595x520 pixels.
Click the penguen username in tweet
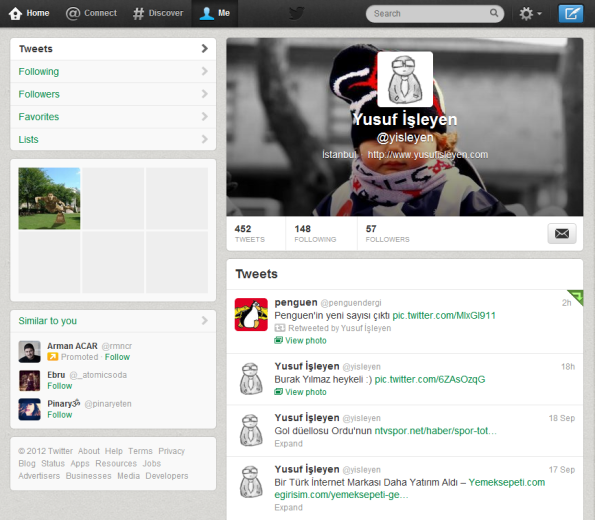(296, 303)
